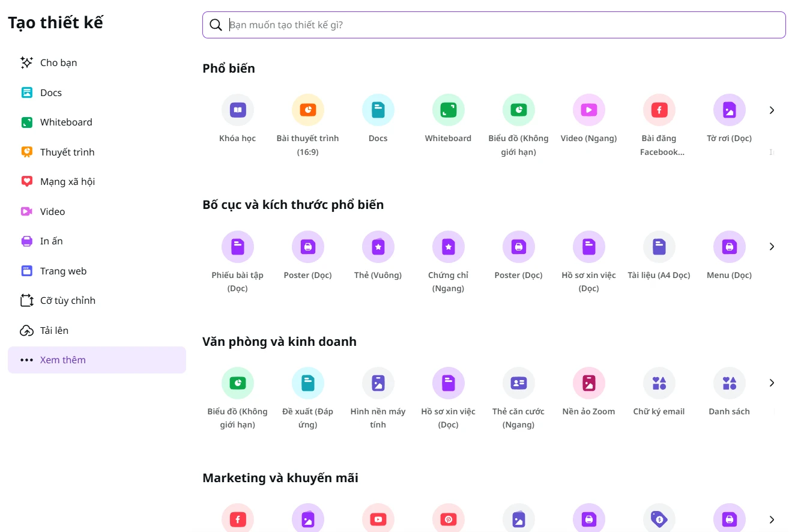This screenshot has height=532, width=789.
Task: Click the 'Marketing và khuyến mãi' heading
Action: (280, 478)
